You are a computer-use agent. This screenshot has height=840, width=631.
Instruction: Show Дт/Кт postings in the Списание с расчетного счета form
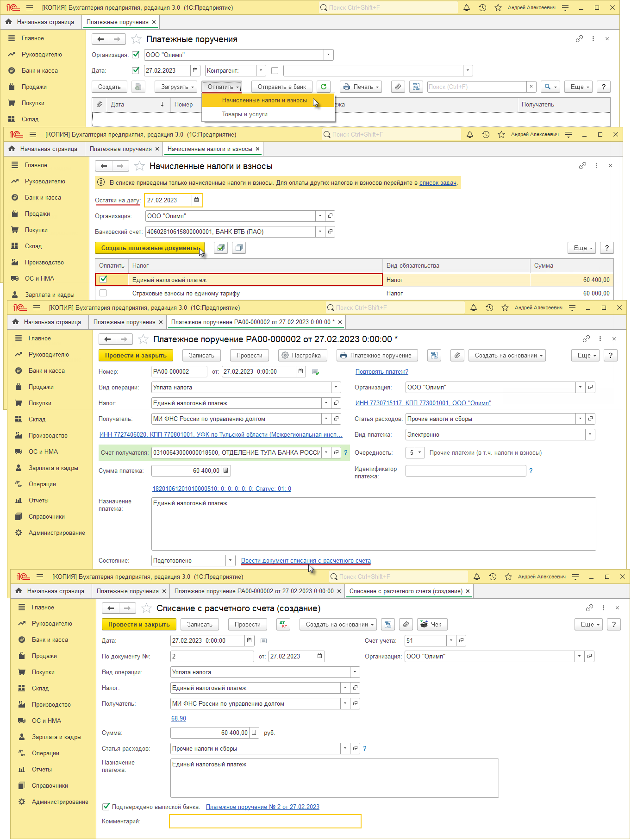(x=283, y=624)
